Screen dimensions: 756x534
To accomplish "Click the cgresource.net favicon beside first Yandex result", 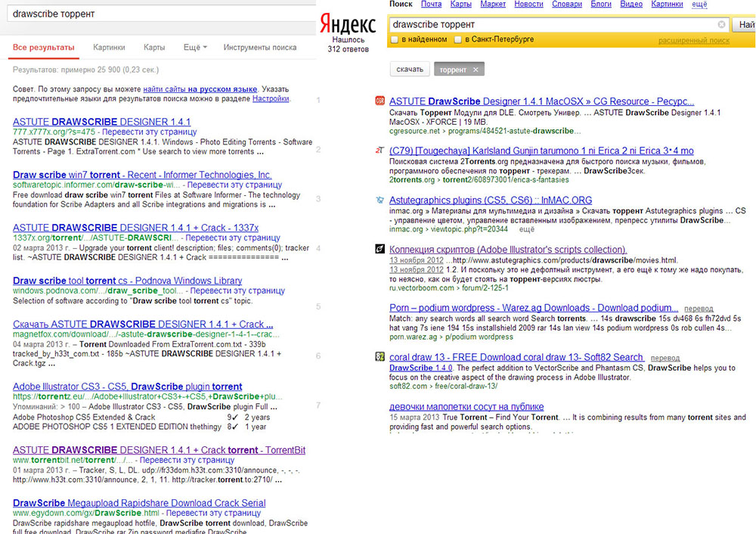I will 380,101.
